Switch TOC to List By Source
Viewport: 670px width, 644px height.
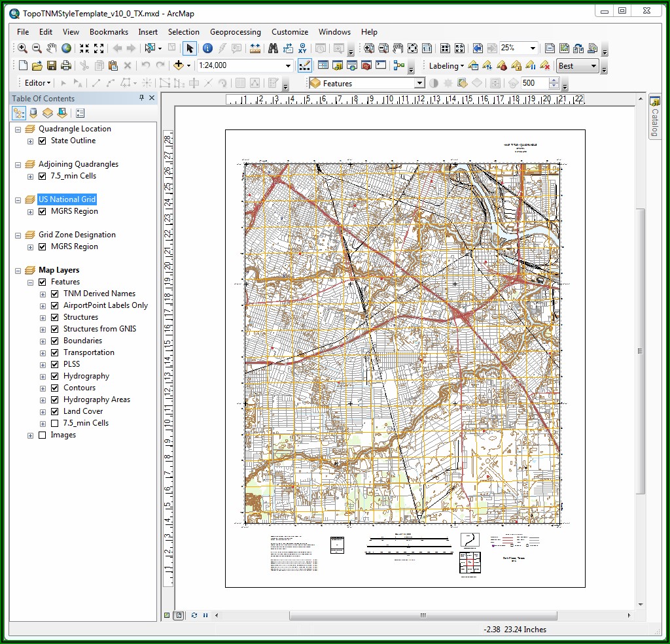coord(33,113)
